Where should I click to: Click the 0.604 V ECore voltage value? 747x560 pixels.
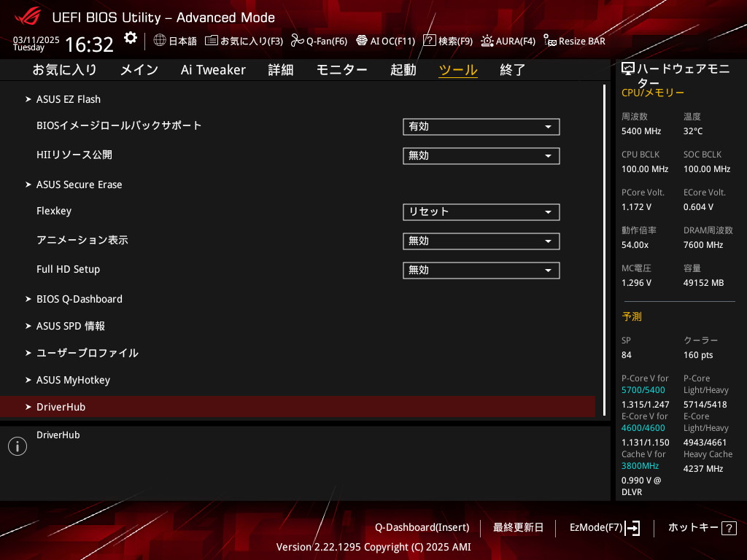point(698,207)
